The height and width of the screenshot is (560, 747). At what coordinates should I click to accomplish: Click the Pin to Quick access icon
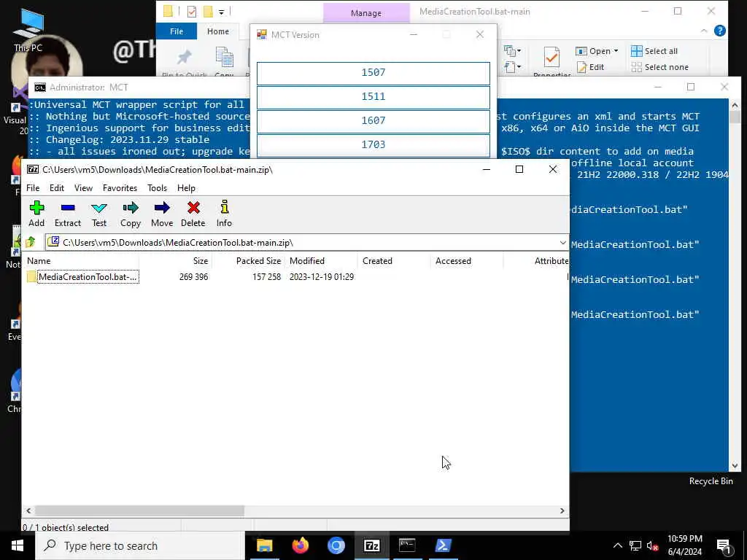(x=184, y=58)
